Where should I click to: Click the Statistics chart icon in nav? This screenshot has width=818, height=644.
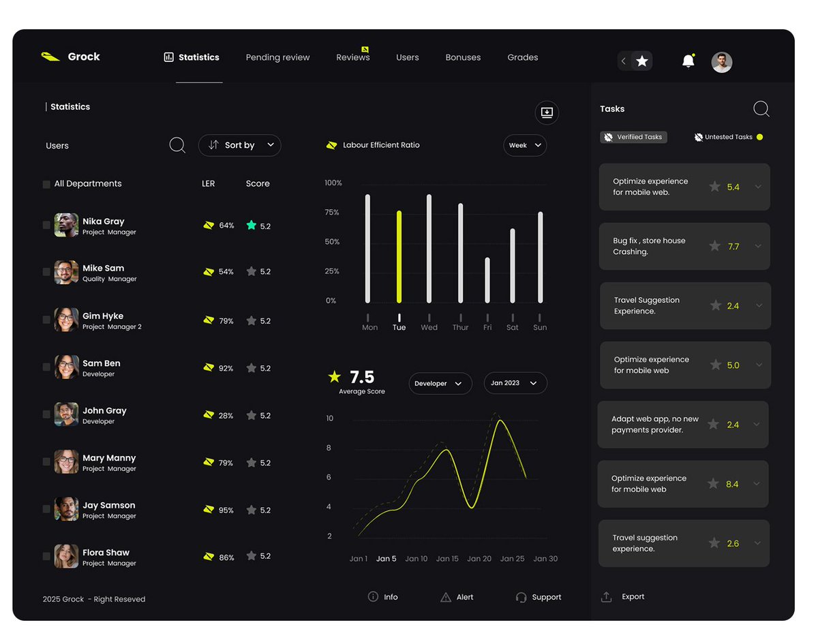169,57
